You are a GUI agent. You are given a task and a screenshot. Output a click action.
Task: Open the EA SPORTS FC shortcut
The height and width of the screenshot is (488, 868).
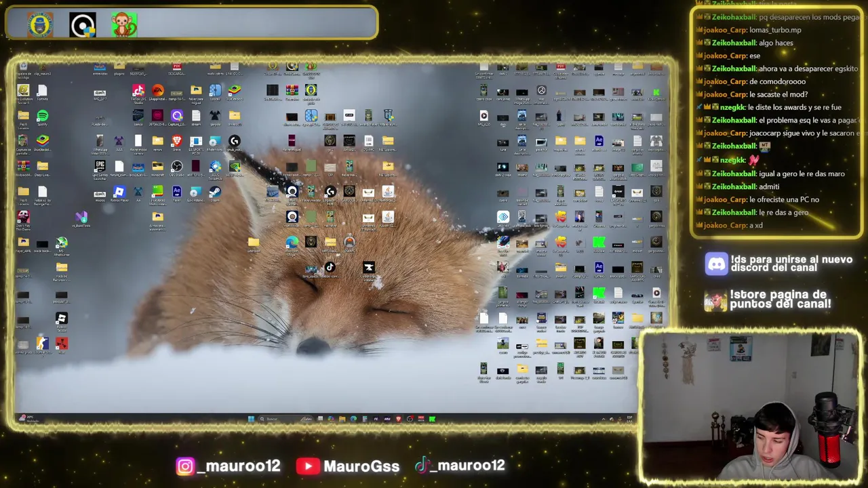[x=196, y=141]
